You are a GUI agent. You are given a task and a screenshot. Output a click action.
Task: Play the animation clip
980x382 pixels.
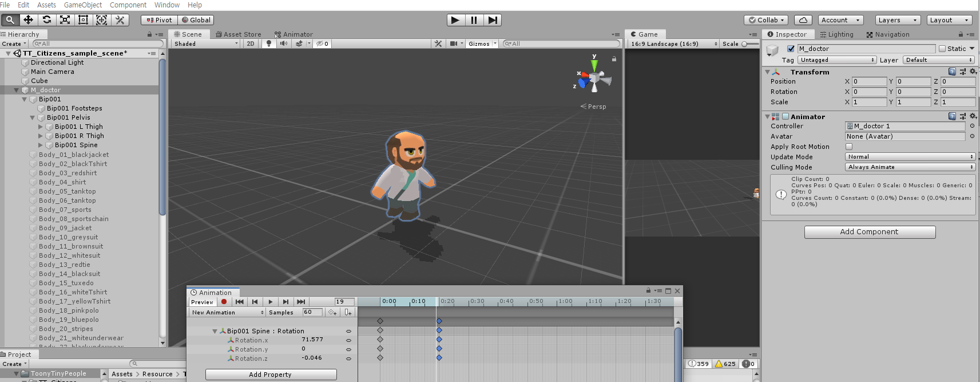coord(271,302)
